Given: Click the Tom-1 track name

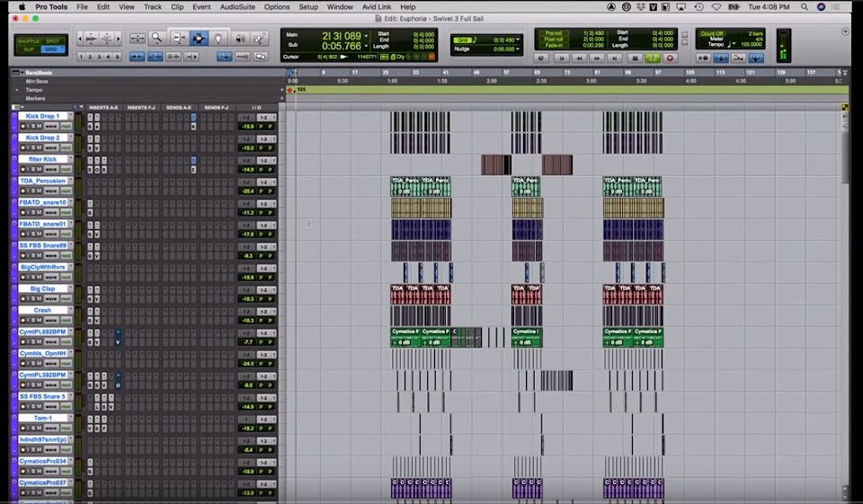Looking at the screenshot, I should [x=43, y=418].
